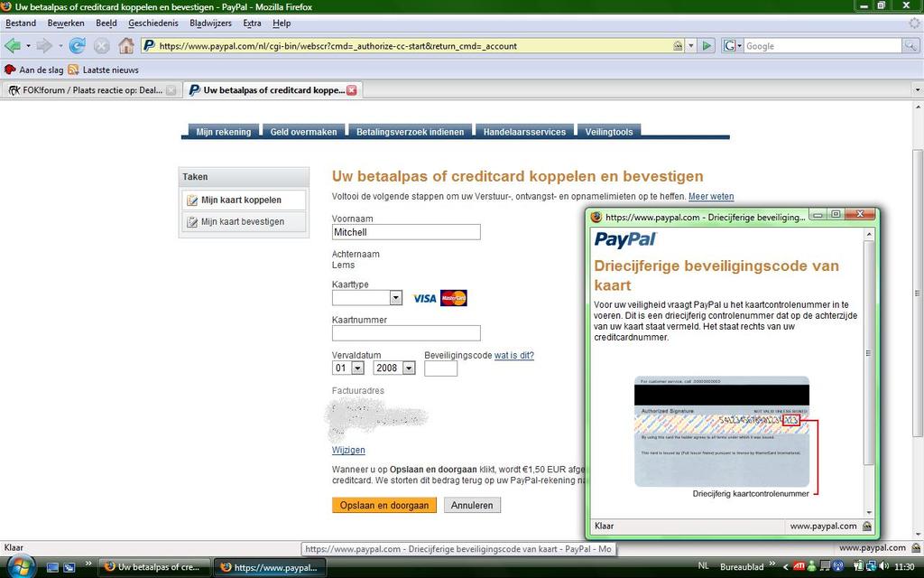Select Mijn kaart bevestigen in Taken sidebar
924x578 pixels.
tap(242, 221)
